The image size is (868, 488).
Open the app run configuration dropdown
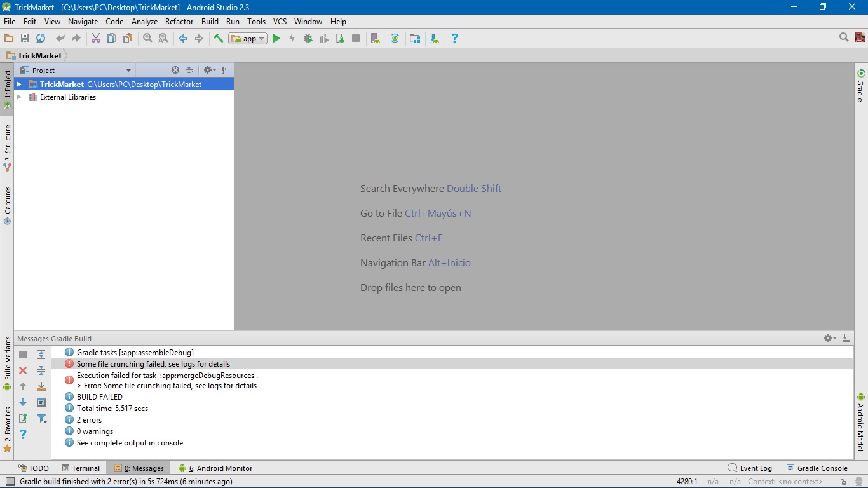coord(248,39)
